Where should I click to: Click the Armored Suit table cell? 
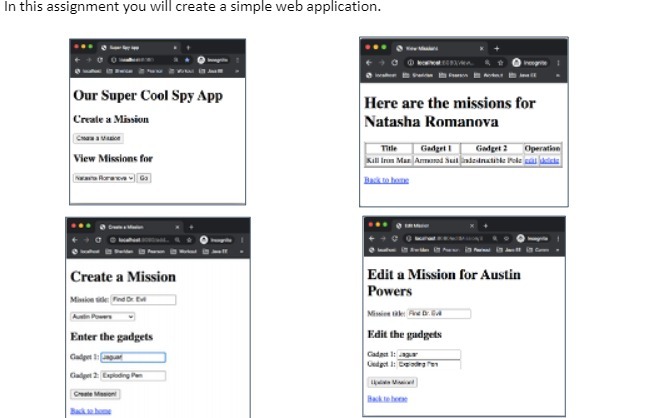436,160
